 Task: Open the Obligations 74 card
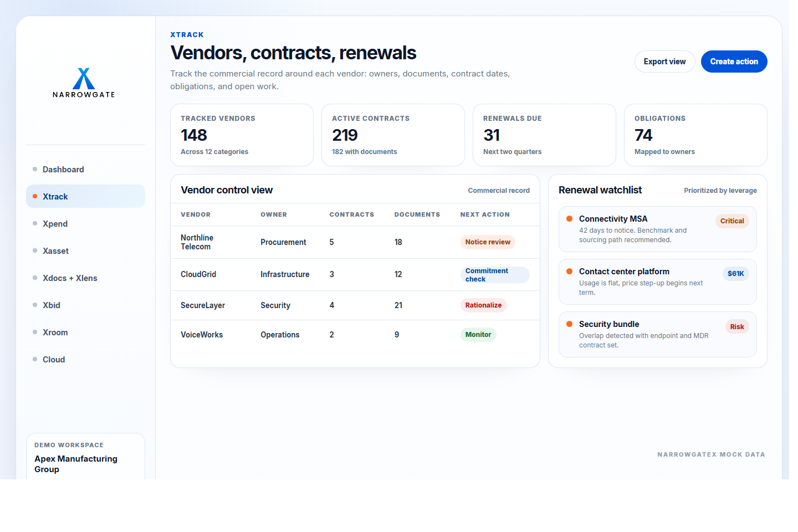click(695, 135)
